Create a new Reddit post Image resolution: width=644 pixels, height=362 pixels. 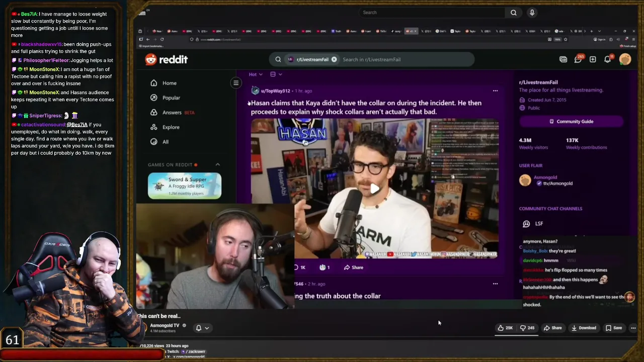point(593,59)
